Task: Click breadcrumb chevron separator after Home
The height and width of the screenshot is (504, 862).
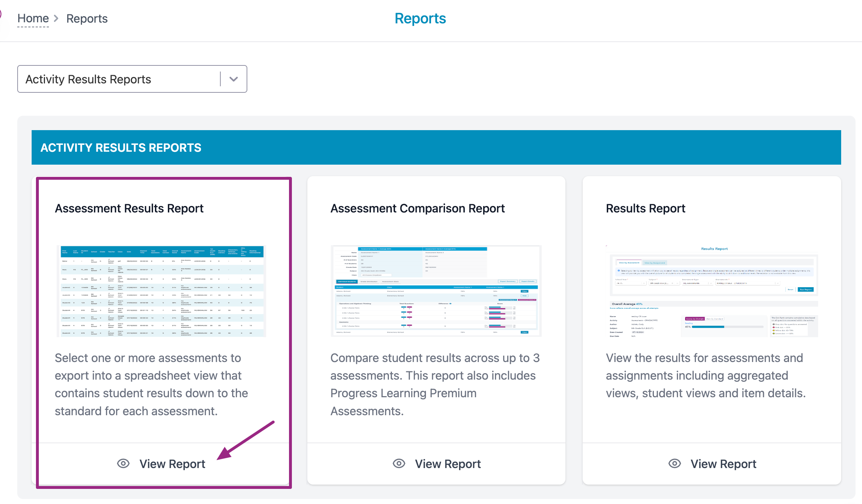Action: pyautogui.click(x=56, y=18)
